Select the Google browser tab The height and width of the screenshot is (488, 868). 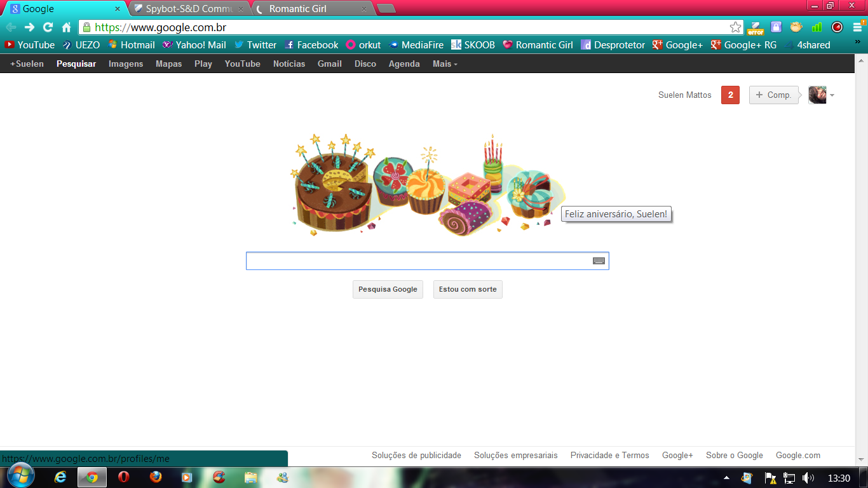coord(65,9)
